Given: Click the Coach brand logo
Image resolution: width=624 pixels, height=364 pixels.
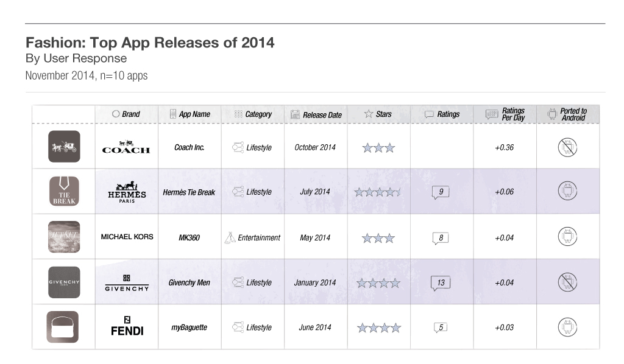Looking at the screenshot, I should pos(126,147).
